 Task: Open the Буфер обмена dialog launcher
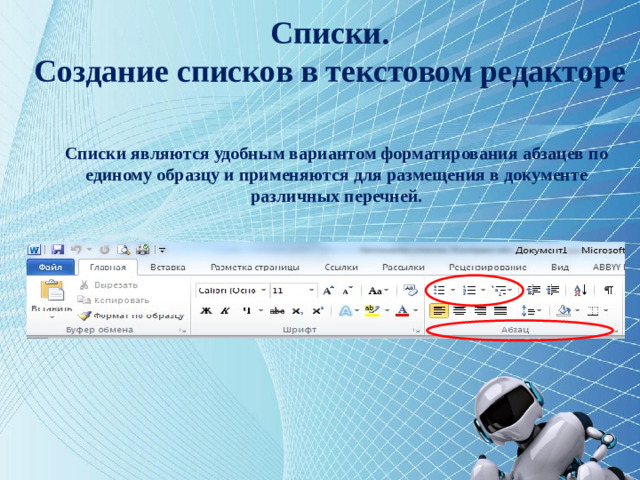click(x=183, y=331)
